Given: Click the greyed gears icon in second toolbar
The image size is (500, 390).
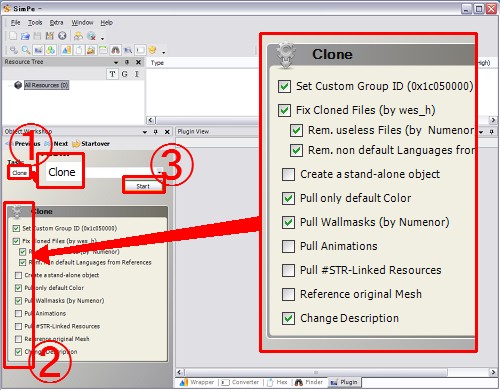Looking at the screenshot, I should (x=14, y=50).
